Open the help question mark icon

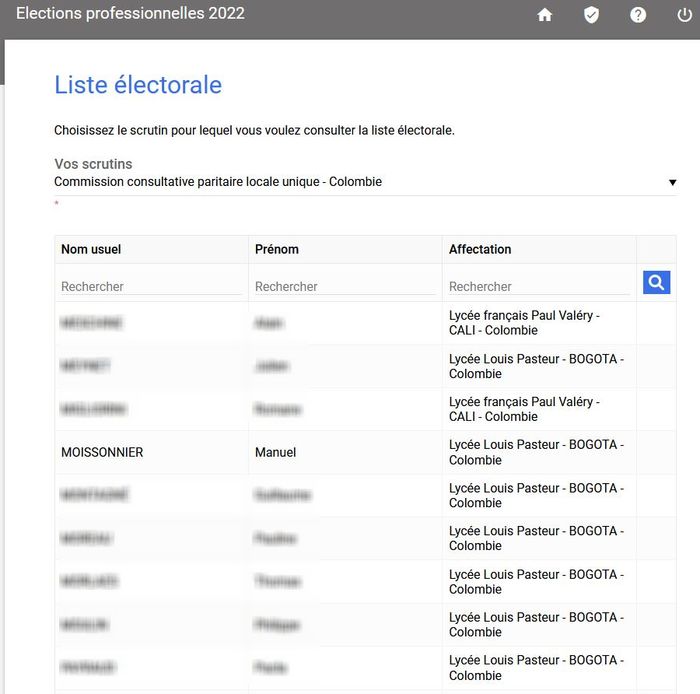click(638, 15)
